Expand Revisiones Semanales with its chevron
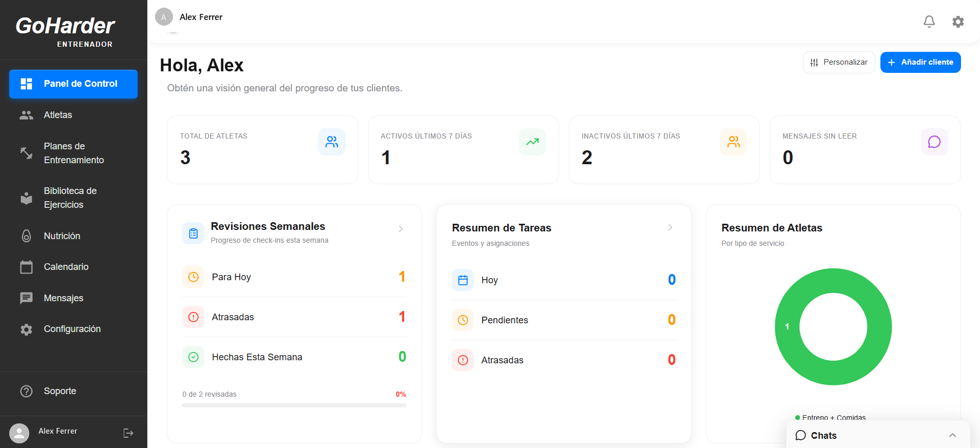This screenshot has width=980, height=448. pyautogui.click(x=401, y=229)
